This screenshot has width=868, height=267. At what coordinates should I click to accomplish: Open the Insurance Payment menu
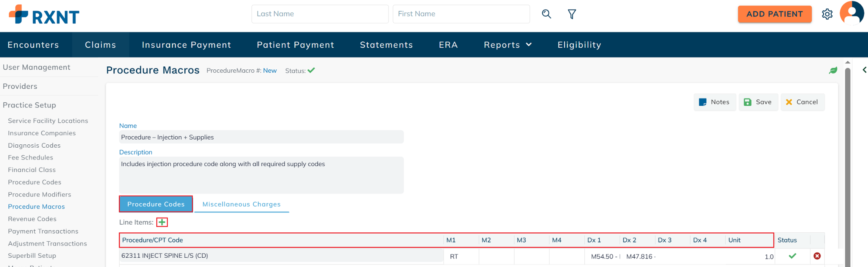point(186,45)
